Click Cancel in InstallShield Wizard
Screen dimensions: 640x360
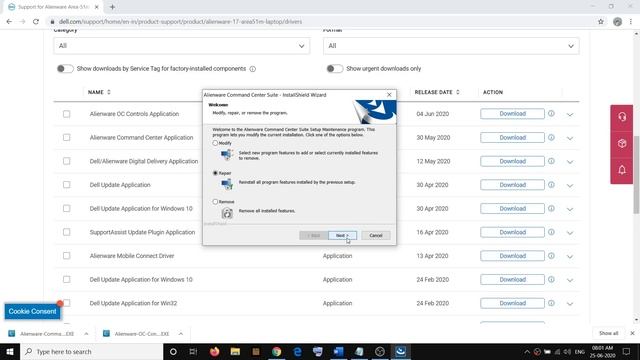376,236
